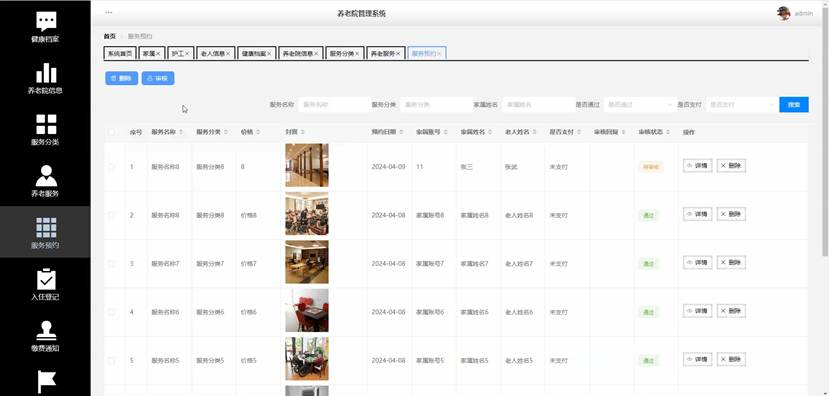829x396 pixels.
Task: Click the blue 删除 button above the table
Action: click(122, 78)
